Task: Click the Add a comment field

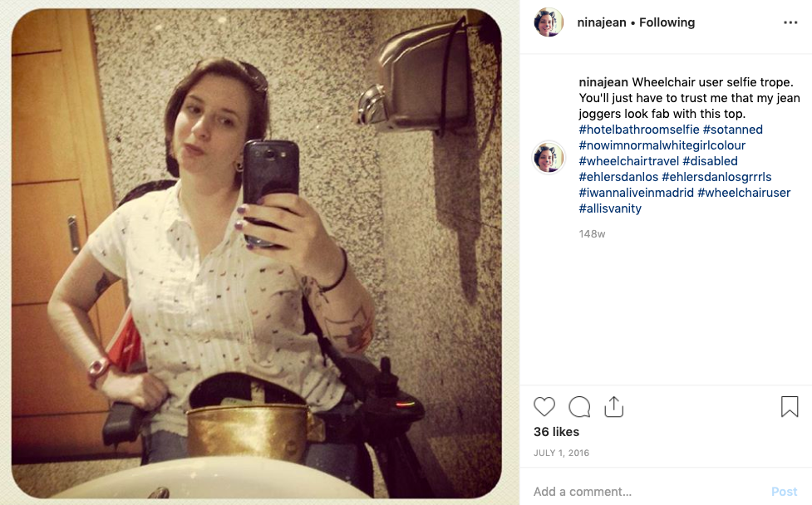Action: [x=647, y=492]
